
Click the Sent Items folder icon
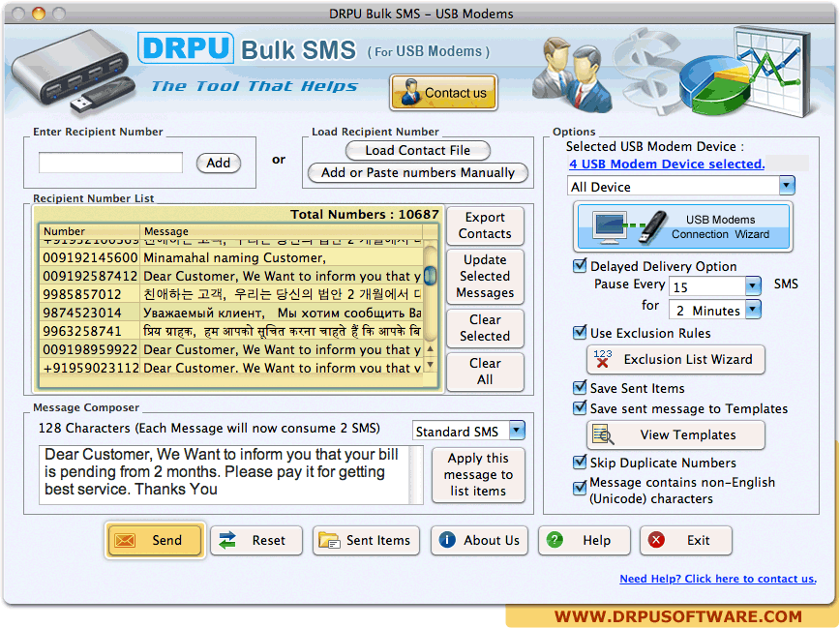point(329,540)
